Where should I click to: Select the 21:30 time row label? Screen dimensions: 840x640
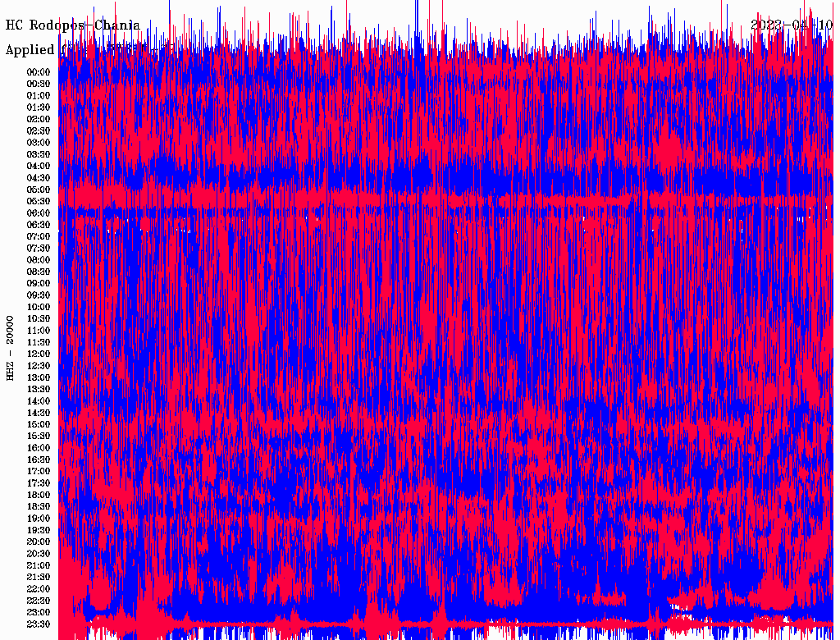[39, 578]
